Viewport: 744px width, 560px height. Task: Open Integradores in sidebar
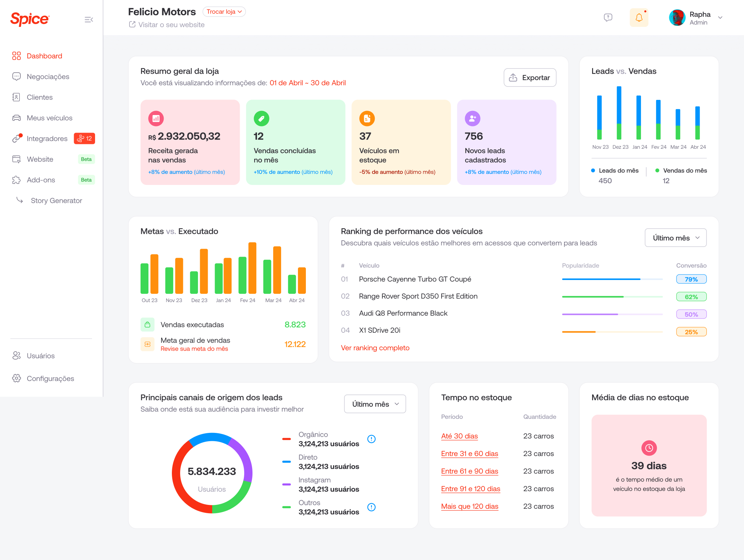tap(47, 138)
